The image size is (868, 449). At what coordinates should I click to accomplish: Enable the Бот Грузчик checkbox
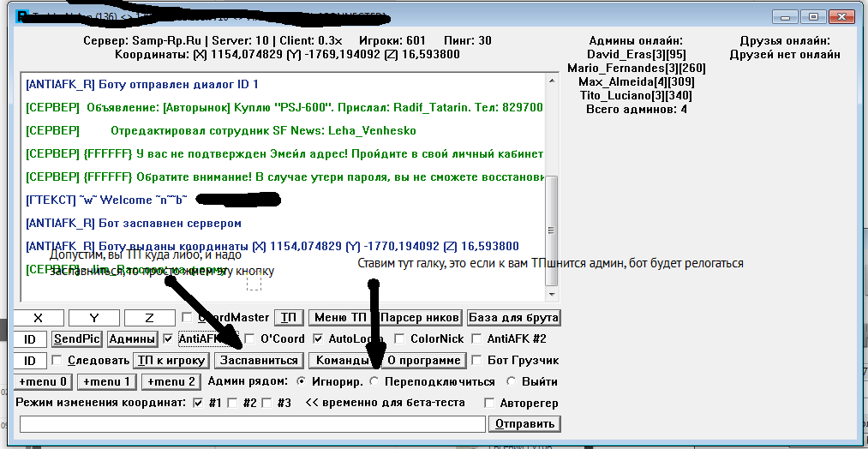coord(478,360)
